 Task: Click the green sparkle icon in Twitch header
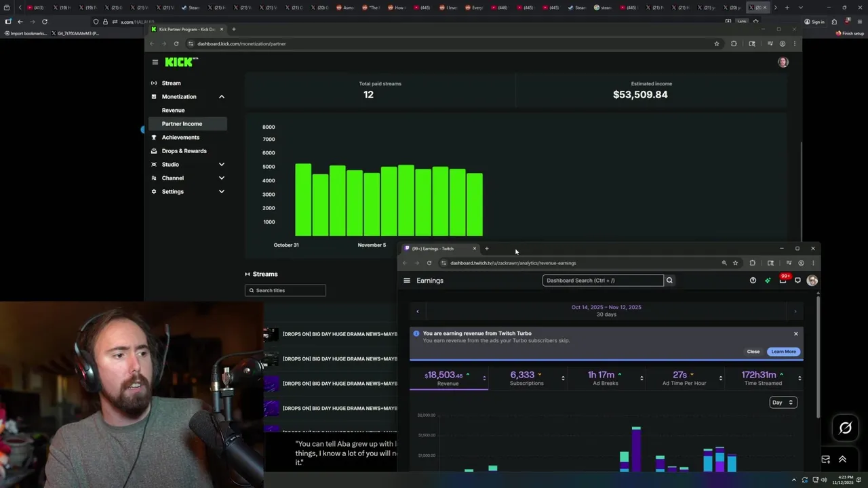768,281
